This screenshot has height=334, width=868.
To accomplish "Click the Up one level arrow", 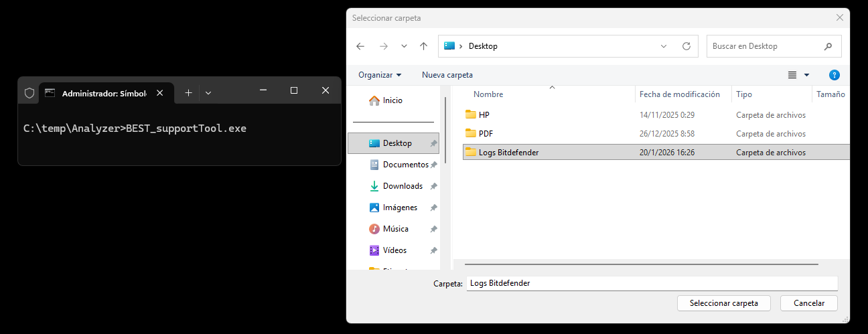I will (423, 46).
